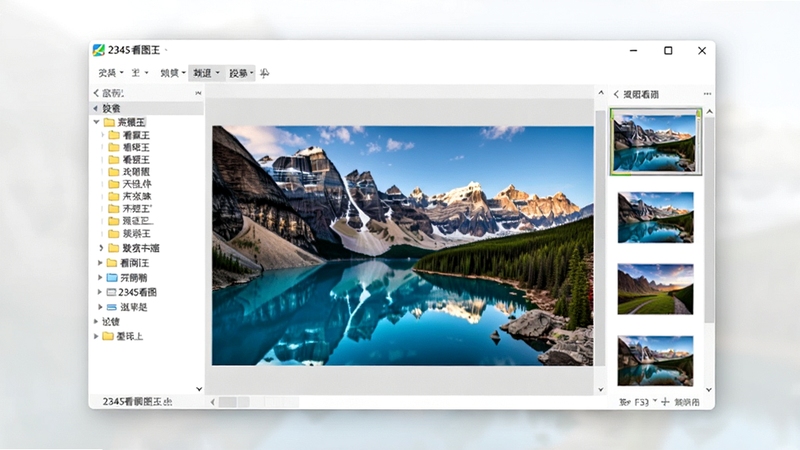Expand the tree row without a folder icon

coord(96,321)
